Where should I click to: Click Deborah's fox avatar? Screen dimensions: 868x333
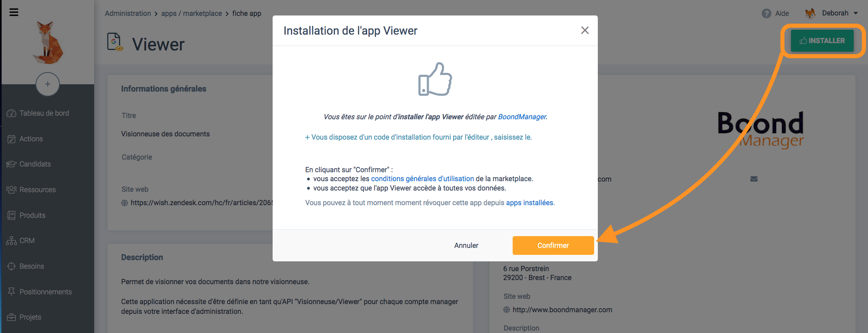810,13
